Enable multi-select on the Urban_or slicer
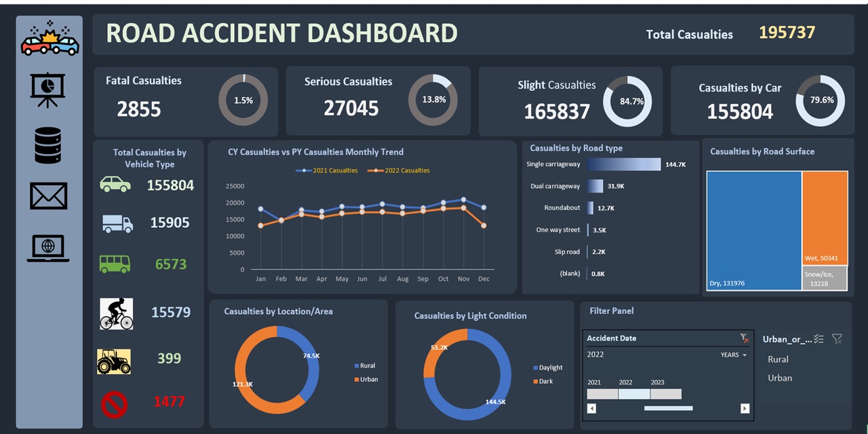 [x=819, y=338]
